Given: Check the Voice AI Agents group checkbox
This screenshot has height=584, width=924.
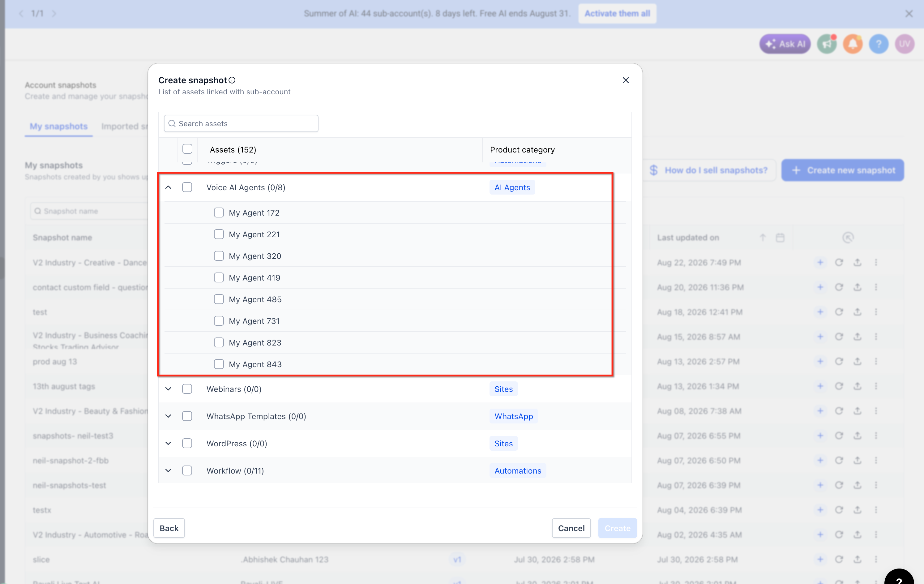Looking at the screenshot, I should click(187, 187).
